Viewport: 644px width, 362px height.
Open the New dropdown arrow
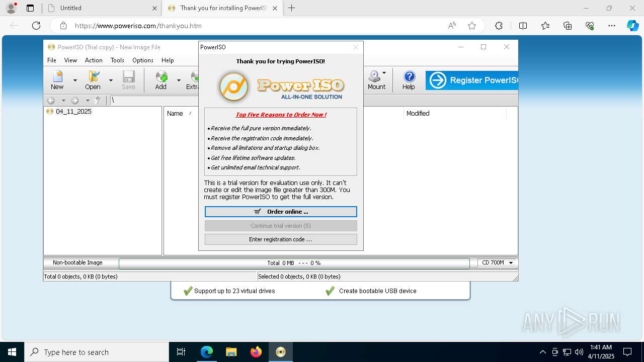click(75, 80)
